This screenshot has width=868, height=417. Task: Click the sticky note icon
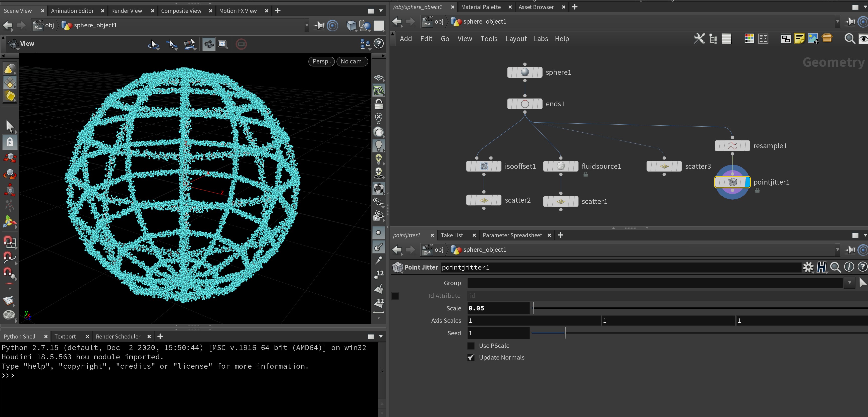click(799, 39)
